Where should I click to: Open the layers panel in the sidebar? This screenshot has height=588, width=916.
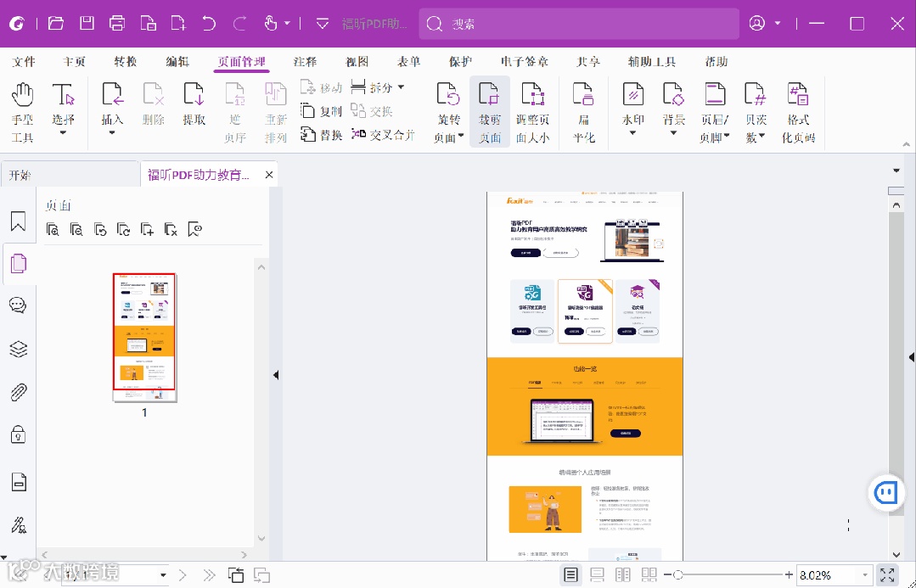pos(18,349)
